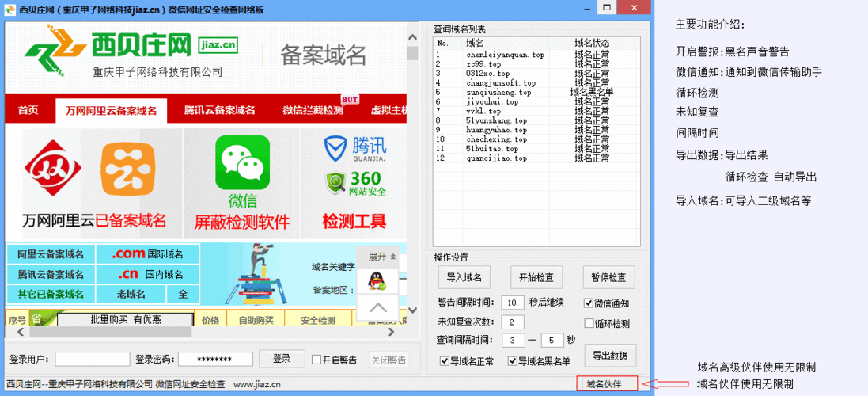Screen dimensions: 868x396
Task: Click the 登录 button
Action: 282,359
